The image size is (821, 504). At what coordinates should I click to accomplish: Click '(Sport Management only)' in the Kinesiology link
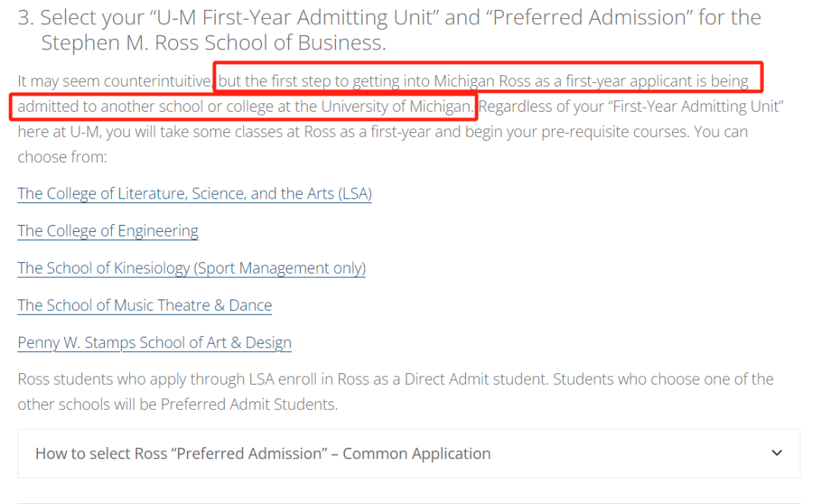tap(280, 268)
